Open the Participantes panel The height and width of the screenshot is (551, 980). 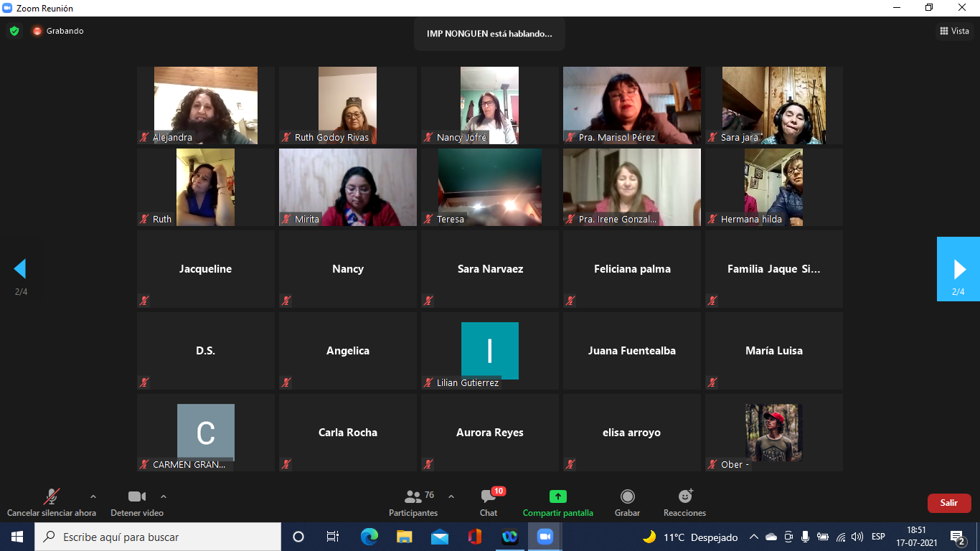point(413,503)
